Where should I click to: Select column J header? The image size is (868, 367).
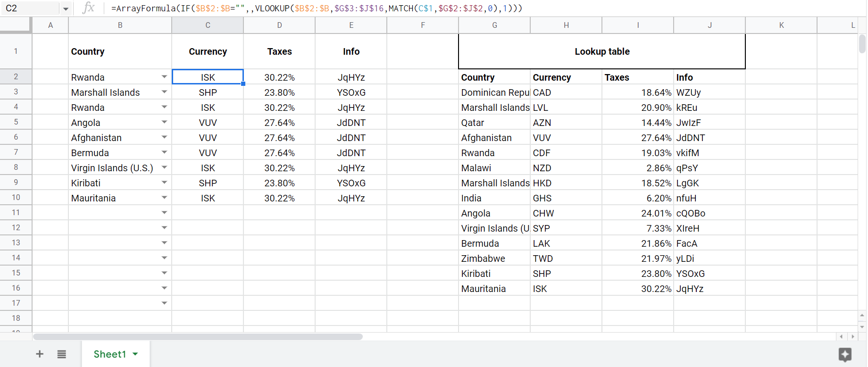(x=709, y=25)
